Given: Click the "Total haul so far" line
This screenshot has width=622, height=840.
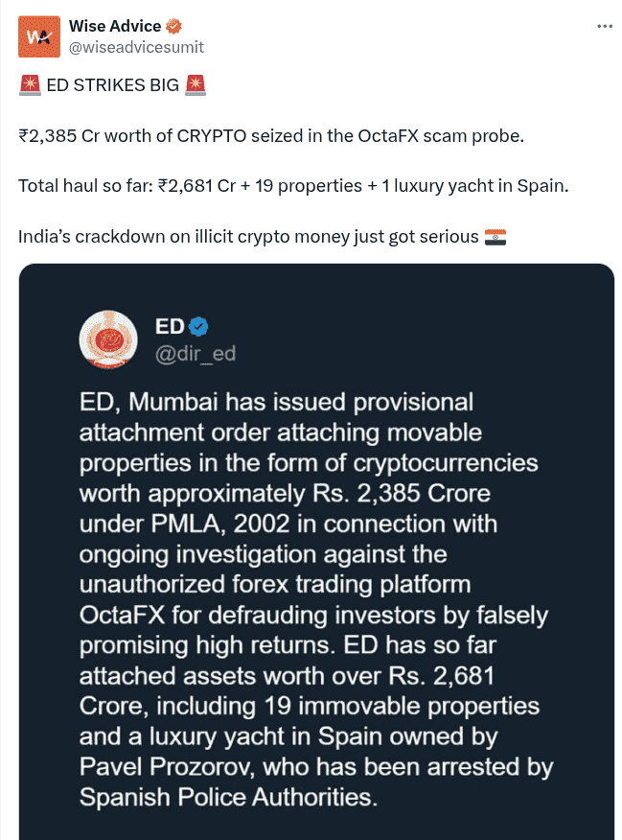Looking at the screenshot, I should pos(293,185).
